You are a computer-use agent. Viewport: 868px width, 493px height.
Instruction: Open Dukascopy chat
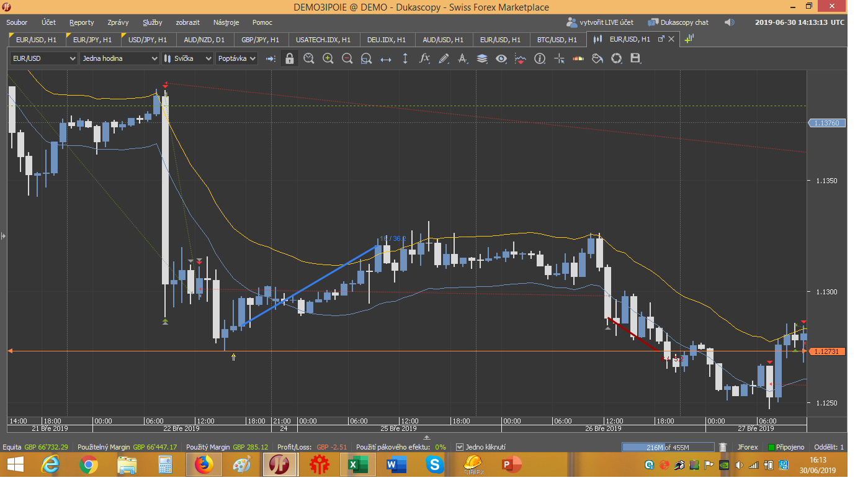click(x=678, y=22)
